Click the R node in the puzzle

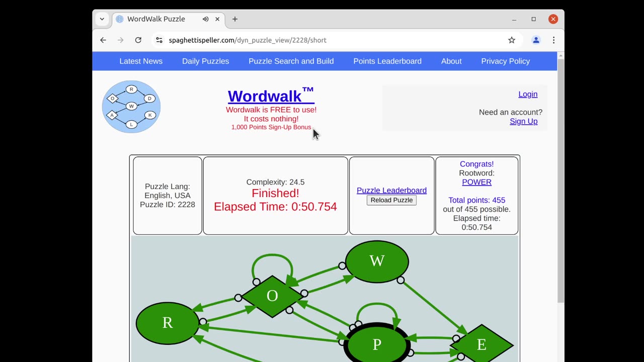click(x=168, y=323)
